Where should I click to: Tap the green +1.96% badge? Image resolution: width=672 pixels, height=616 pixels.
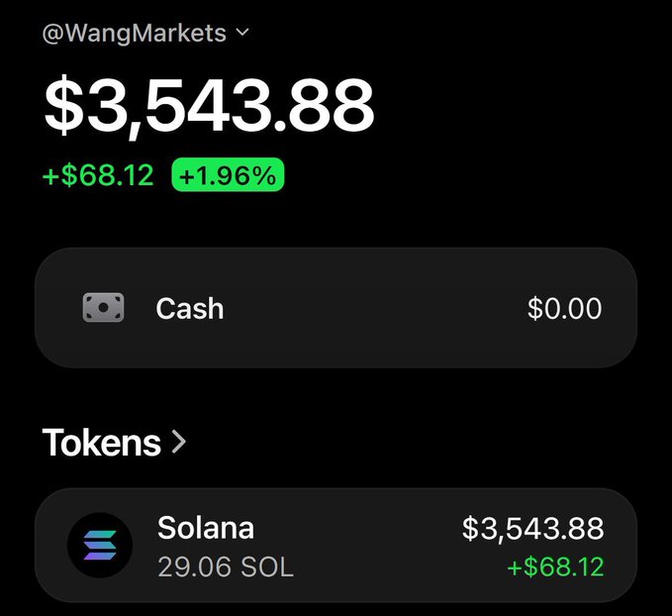[x=228, y=175]
